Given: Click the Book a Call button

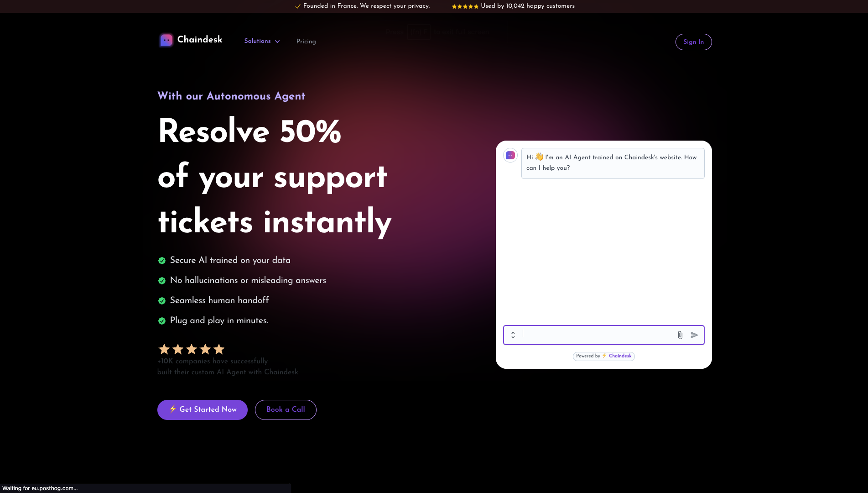Looking at the screenshot, I should click(286, 410).
